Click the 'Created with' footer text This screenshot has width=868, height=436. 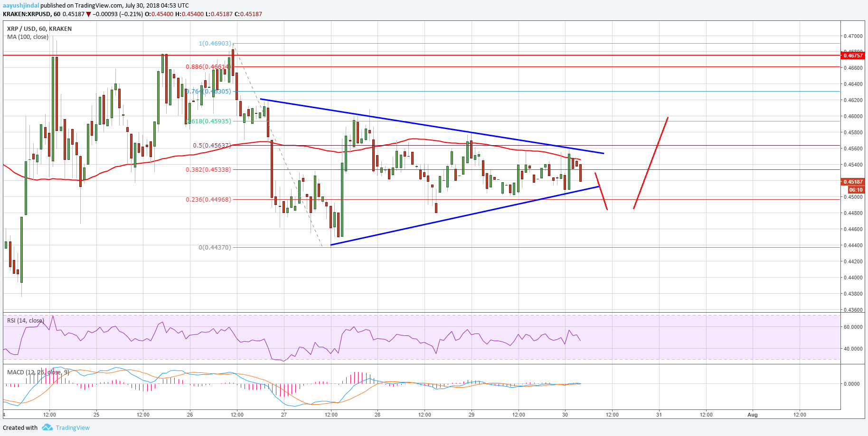20,427
